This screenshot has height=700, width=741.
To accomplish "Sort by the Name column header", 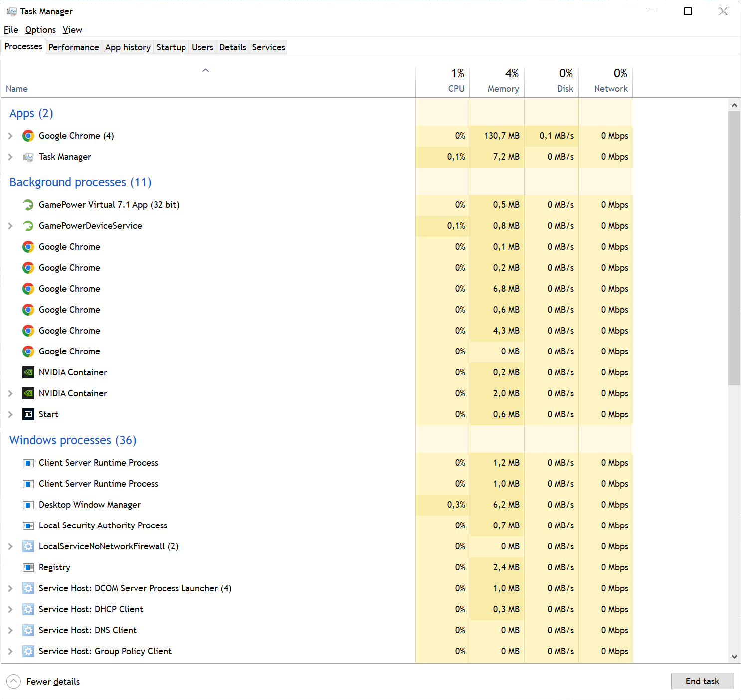I will tap(208, 81).
